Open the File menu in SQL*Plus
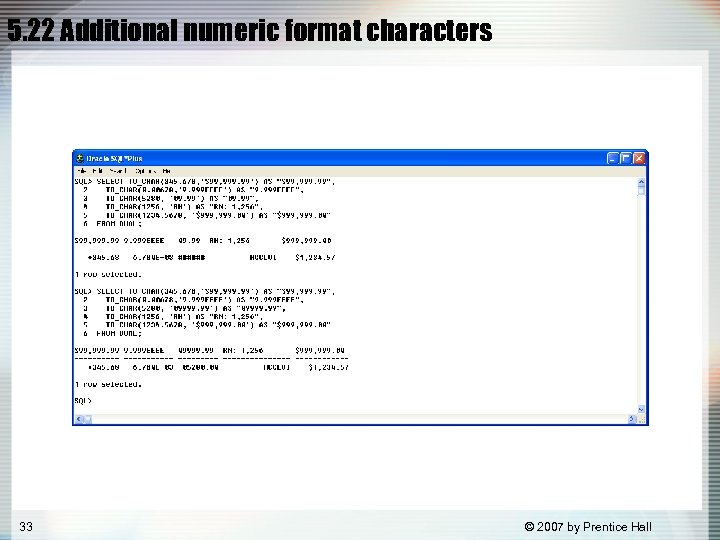This screenshot has height=540, width=720. 82,171
